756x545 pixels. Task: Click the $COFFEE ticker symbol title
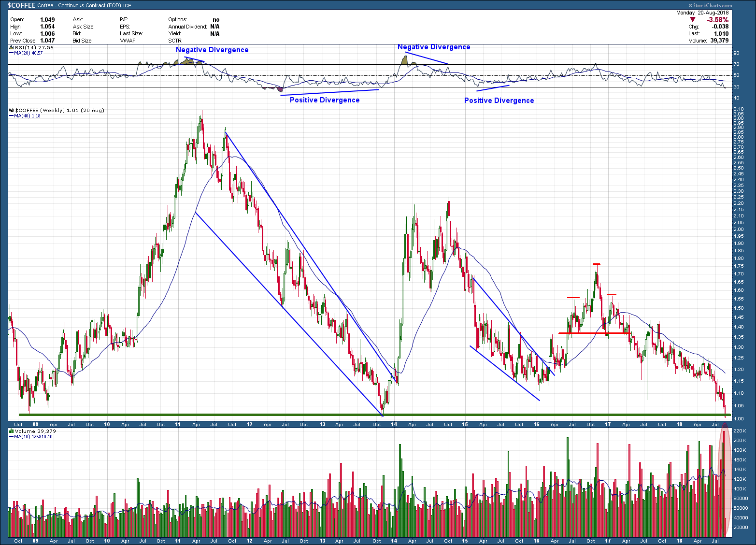[21, 5]
